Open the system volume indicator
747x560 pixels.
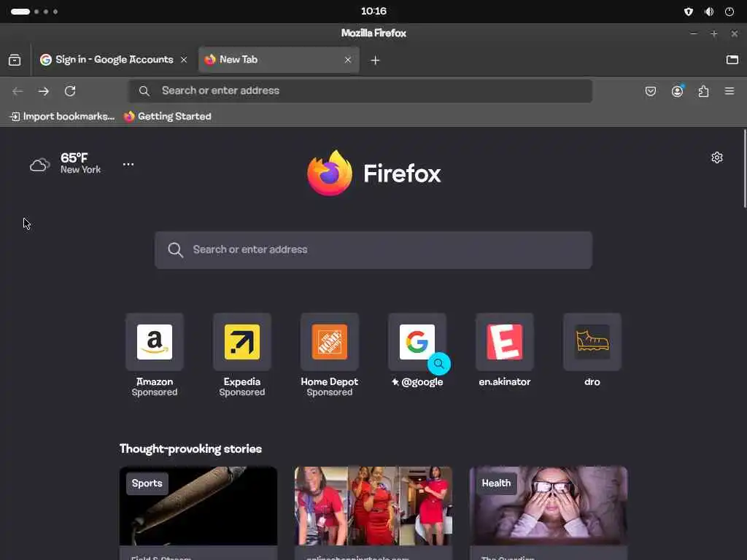pyautogui.click(x=709, y=12)
